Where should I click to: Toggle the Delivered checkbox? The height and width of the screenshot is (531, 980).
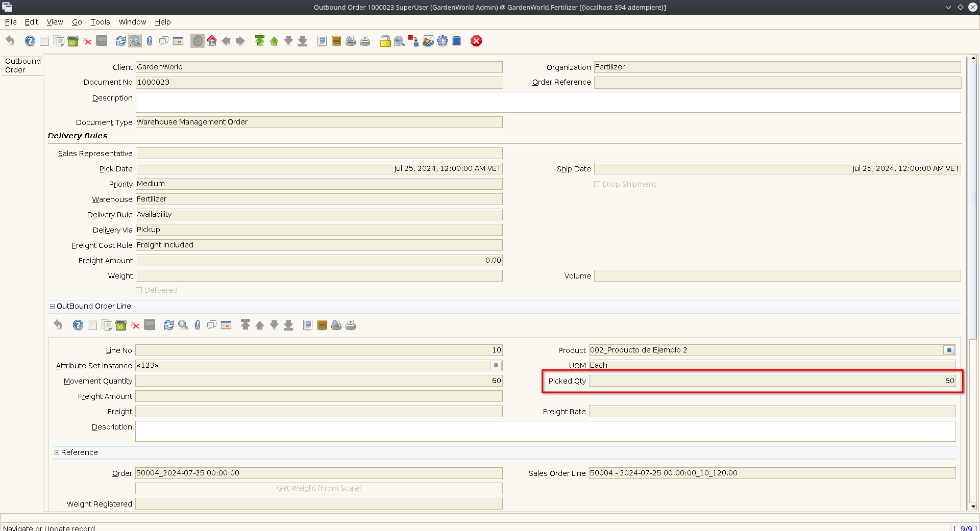[x=139, y=290]
